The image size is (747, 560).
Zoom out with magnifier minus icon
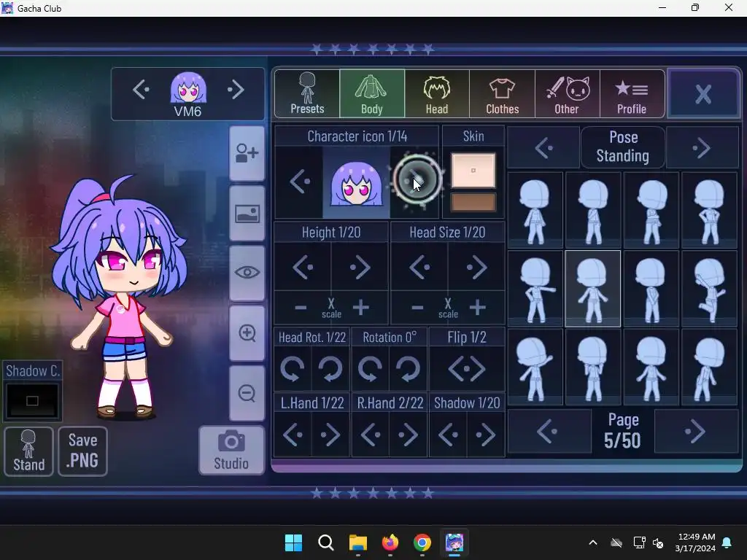pos(247,393)
